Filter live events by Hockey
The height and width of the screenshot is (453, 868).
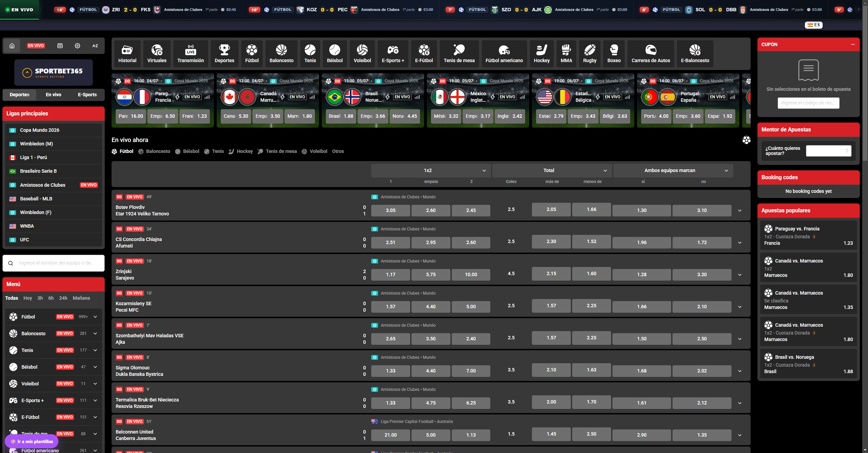(241, 151)
